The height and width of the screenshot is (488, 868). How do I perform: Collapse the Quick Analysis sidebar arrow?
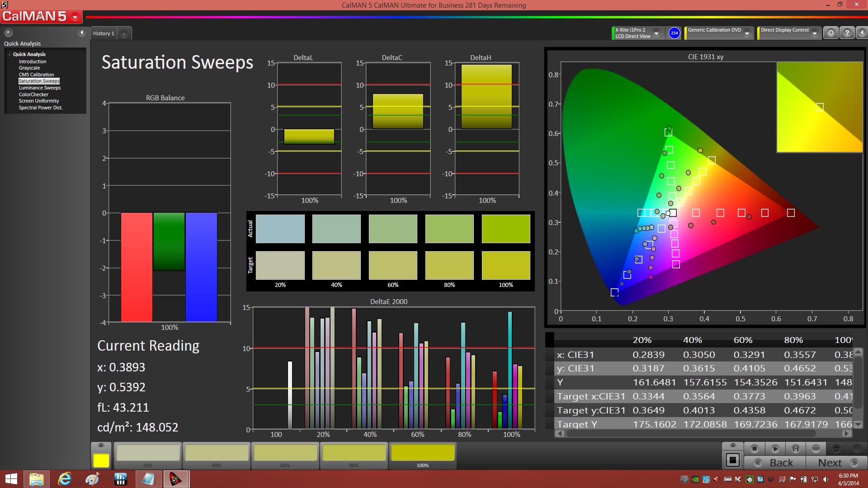82,33
